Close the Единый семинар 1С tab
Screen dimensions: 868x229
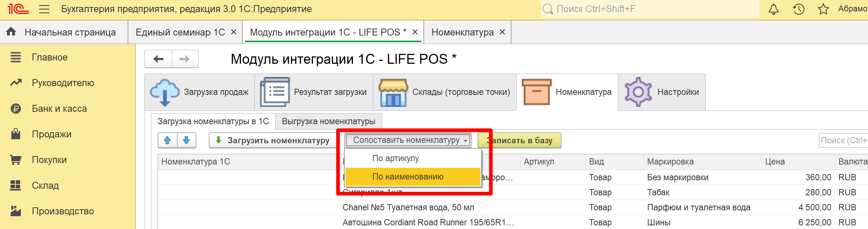[x=234, y=32]
